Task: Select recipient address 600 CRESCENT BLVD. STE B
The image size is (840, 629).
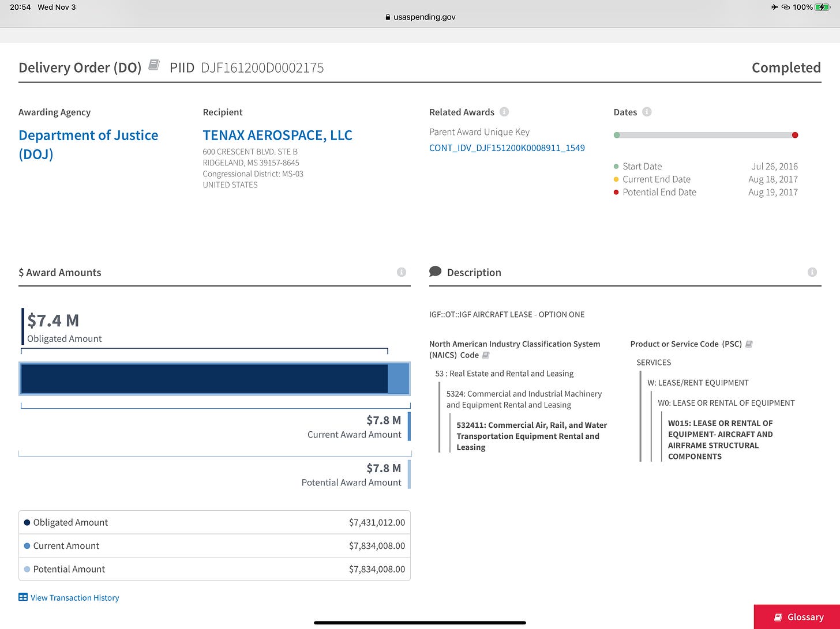Action: click(250, 152)
